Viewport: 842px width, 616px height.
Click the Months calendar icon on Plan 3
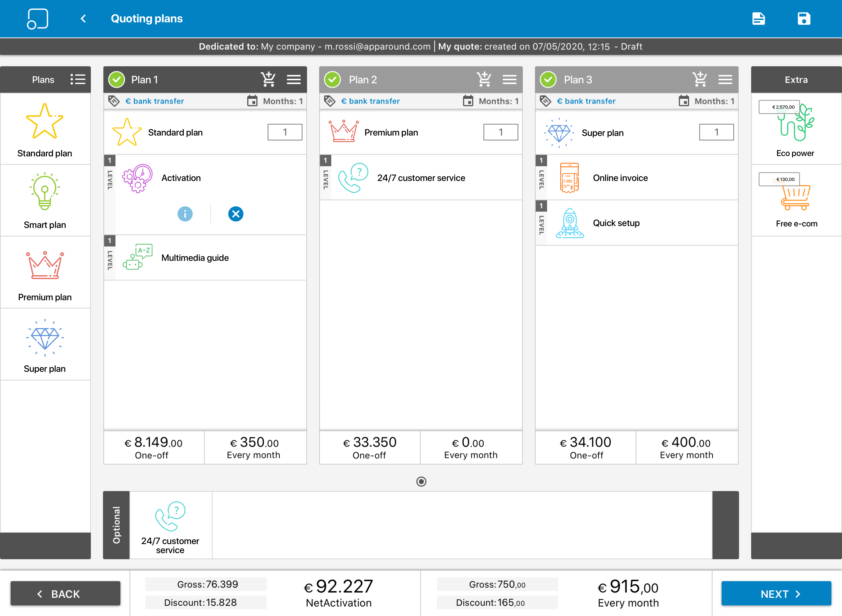pos(684,101)
